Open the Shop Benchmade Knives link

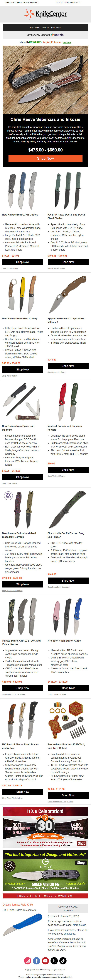click(x=12, y=591)
